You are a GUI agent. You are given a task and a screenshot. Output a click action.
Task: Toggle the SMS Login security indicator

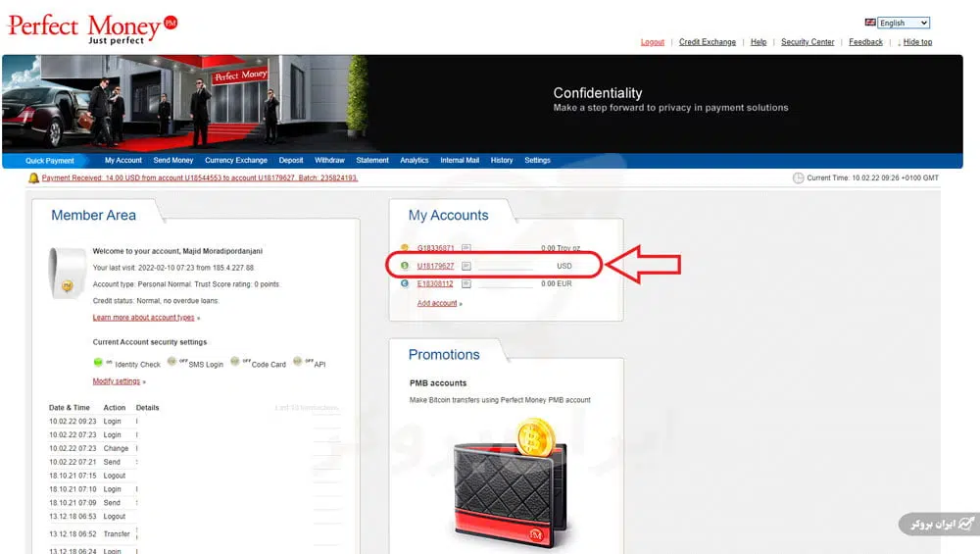(172, 363)
